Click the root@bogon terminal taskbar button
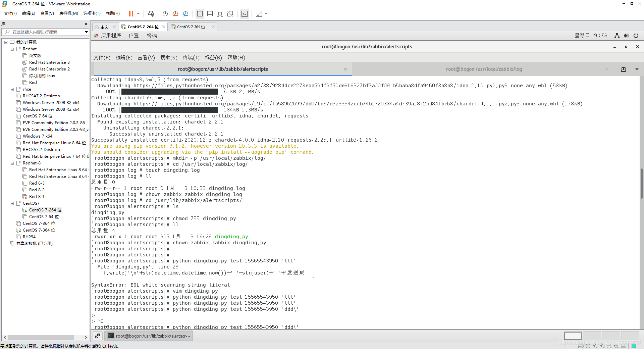644x349 pixels. pyautogui.click(x=149, y=336)
